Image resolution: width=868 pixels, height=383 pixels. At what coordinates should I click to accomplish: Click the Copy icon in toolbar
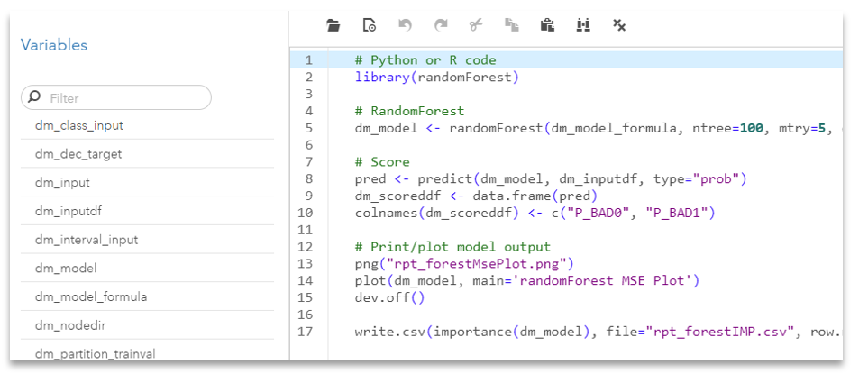tap(511, 25)
